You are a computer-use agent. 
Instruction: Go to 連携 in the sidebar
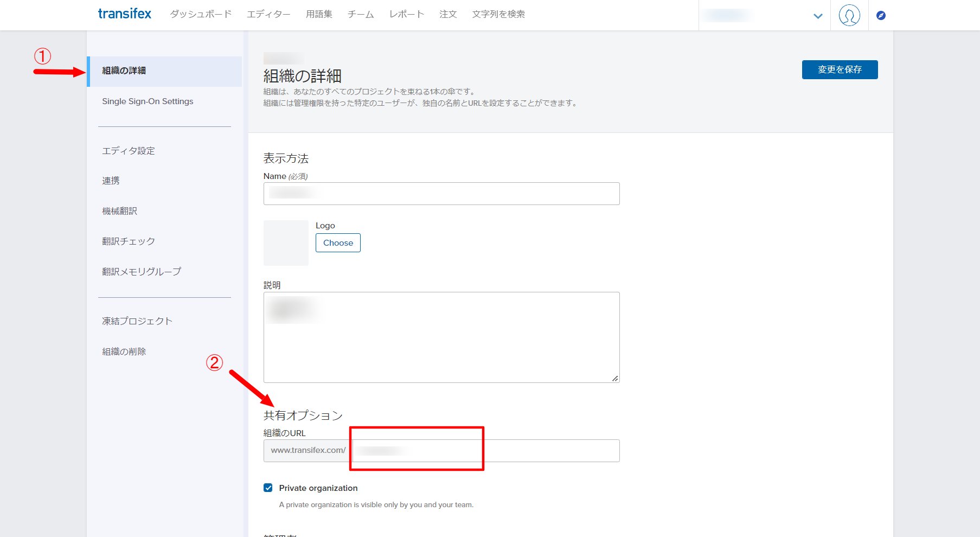[x=111, y=181]
